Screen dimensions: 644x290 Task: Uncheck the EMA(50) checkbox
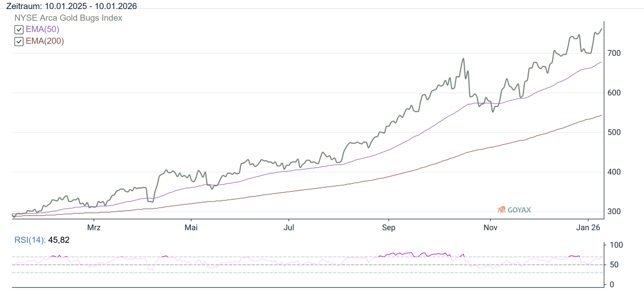pos(19,30)
